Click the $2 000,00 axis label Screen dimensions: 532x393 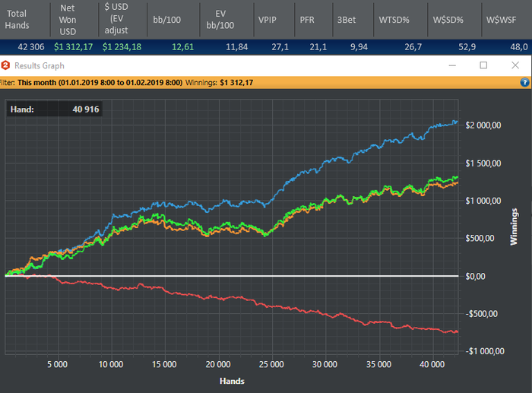pos(483,125)
